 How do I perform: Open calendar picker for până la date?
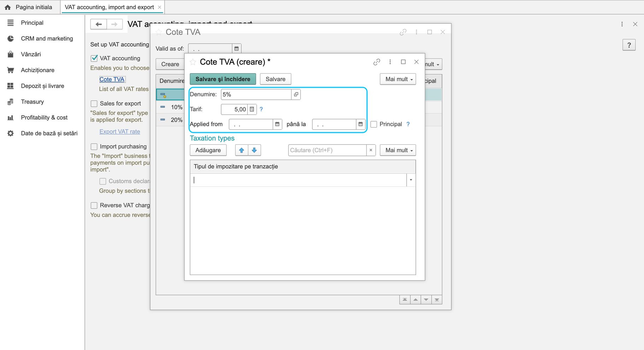(360, 124)
